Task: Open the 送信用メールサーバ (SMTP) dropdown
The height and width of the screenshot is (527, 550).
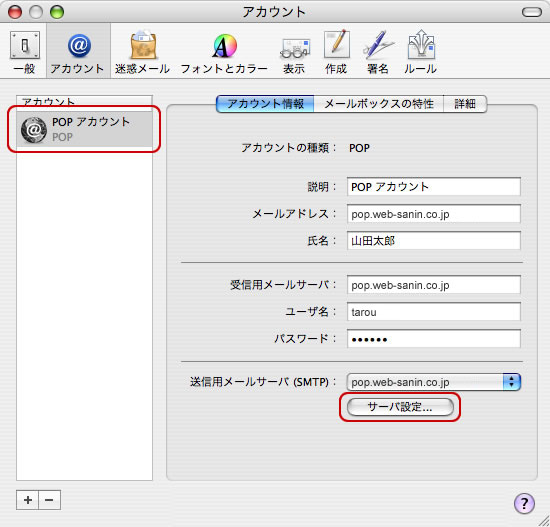Action: pyautogui.click(x=434, y=382)
